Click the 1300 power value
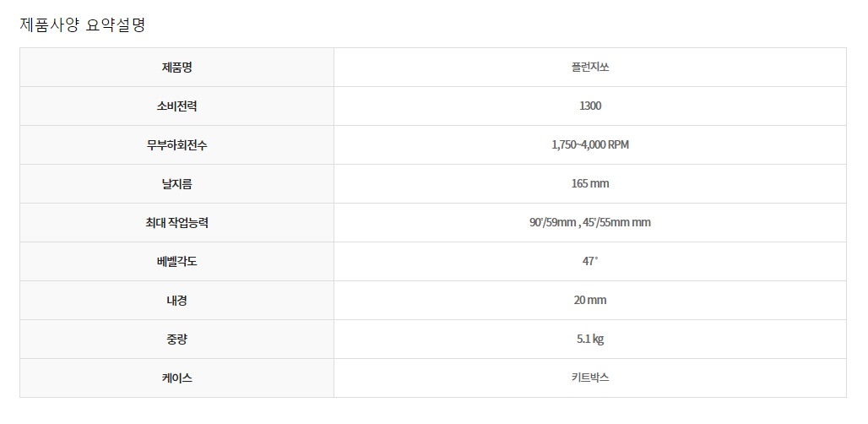Screen dimensions: 868x424 click(590, 106)
